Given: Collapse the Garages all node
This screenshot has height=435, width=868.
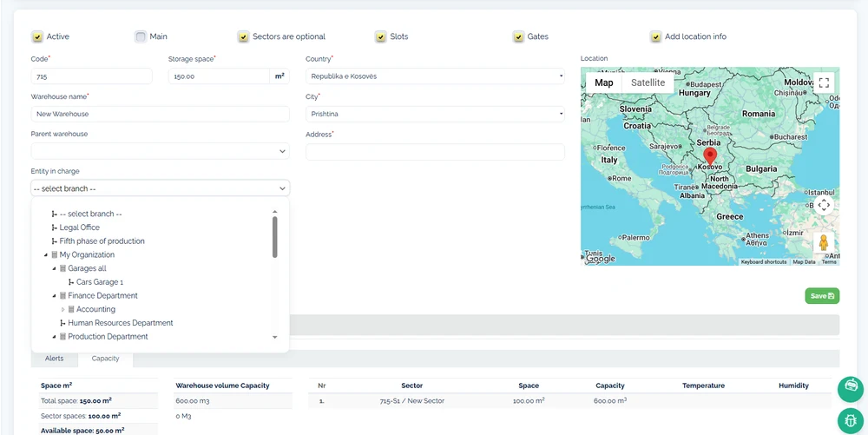Looking at the screenshot, I should click(x=54, y=268).
